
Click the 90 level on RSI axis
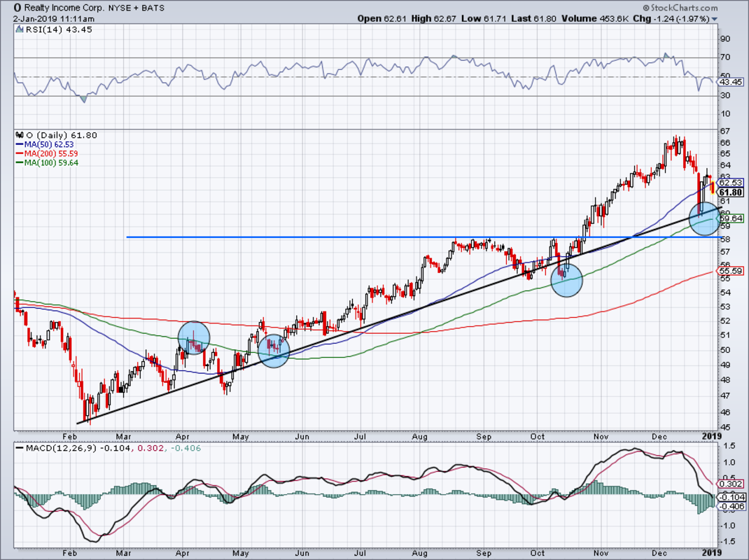(x=725, y=38)
